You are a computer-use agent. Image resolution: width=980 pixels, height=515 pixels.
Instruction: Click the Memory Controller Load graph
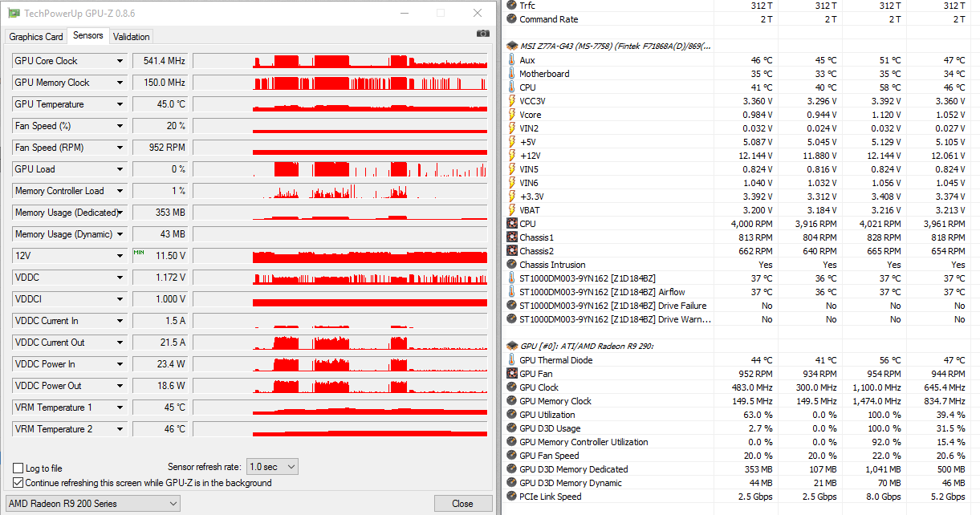[340, 191]
